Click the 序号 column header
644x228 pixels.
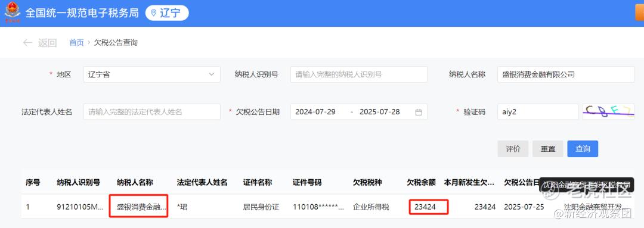point(33,183)
